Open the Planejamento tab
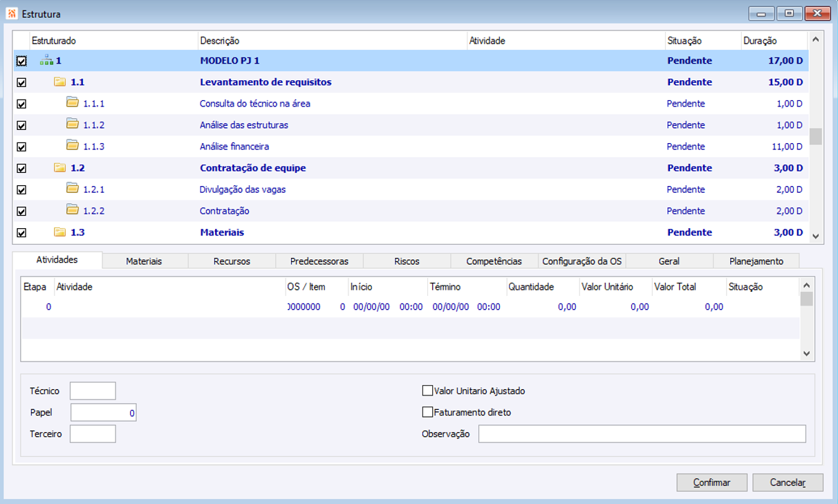The image size is (838, 504). coord(756,261)
